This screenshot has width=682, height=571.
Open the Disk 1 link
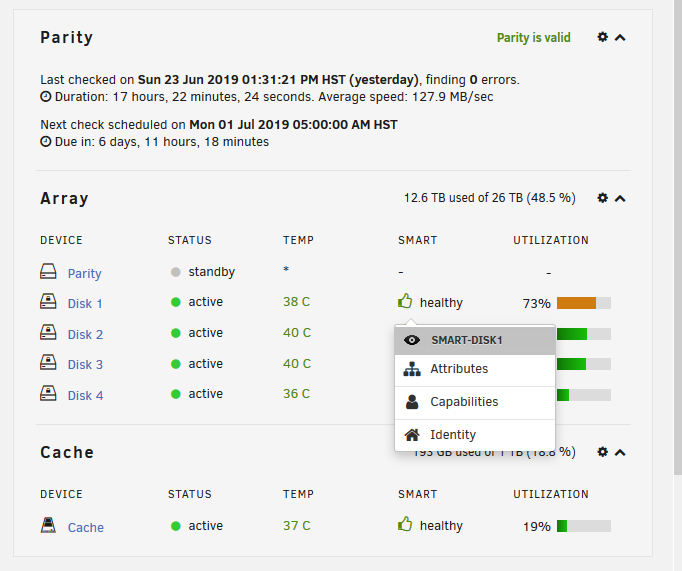pyautogui.click(x=85, y=304)
